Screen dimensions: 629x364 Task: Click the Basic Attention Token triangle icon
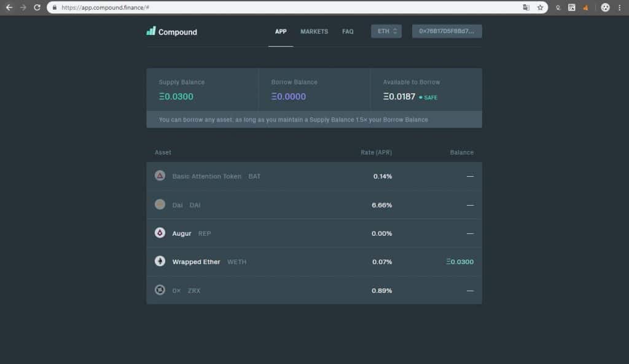point(160,176)
